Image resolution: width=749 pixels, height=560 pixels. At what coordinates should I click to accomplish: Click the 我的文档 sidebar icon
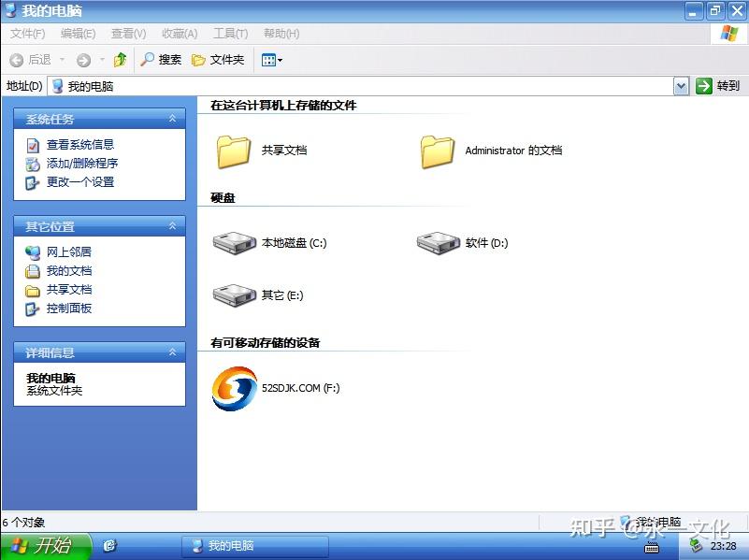33,271
